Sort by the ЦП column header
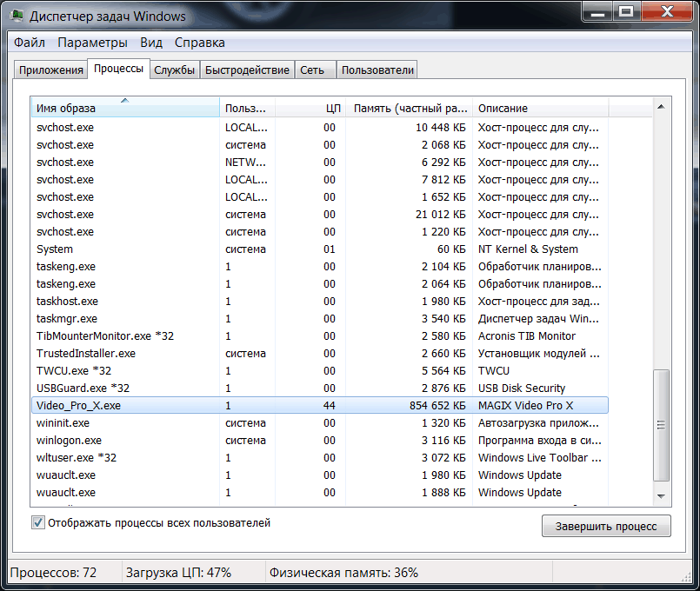The image size is (700, 591). 310,108
